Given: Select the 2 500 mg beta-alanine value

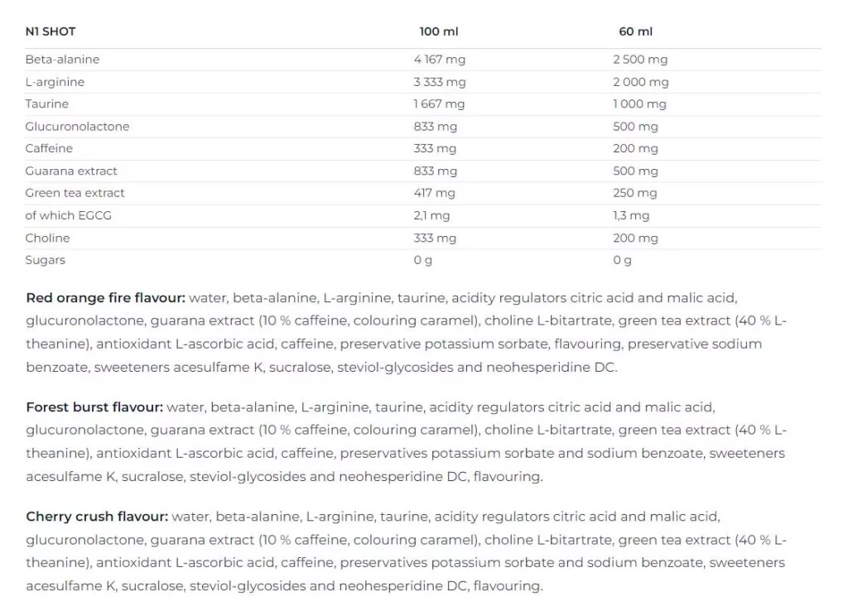Looking at the screenshot, I should 639,60.
